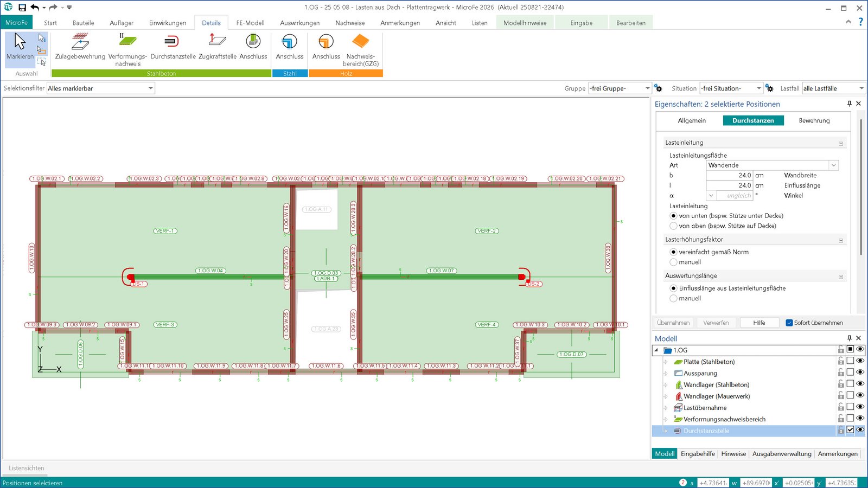Select 'von oben' Lasteinleitung option

click(674, 226)
